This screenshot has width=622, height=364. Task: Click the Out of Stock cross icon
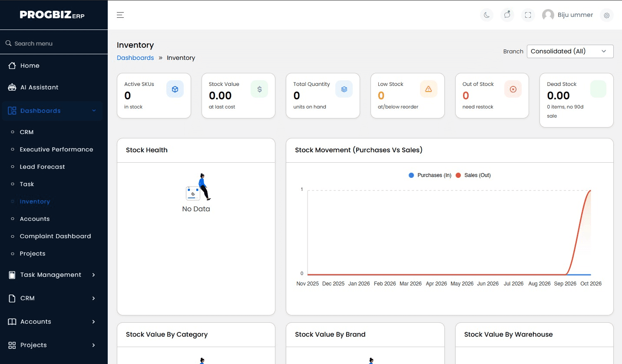tap(513, 89)
